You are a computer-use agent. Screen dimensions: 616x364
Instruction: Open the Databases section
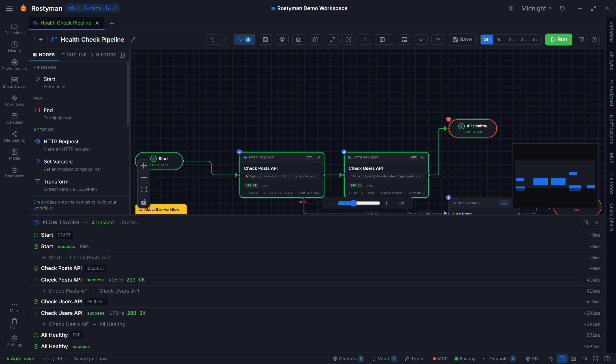tap(15, 172)
